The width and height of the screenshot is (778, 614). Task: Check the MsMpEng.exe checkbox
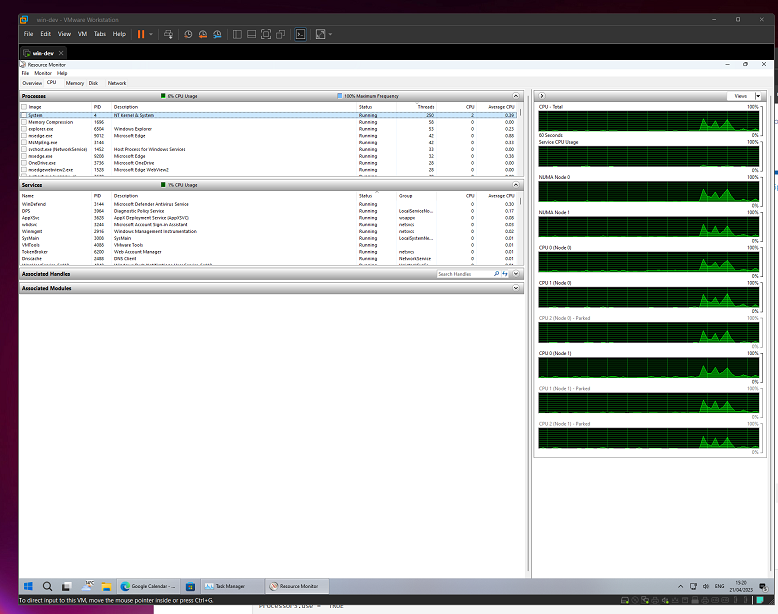pyautogui.click(x=24, y=142)
